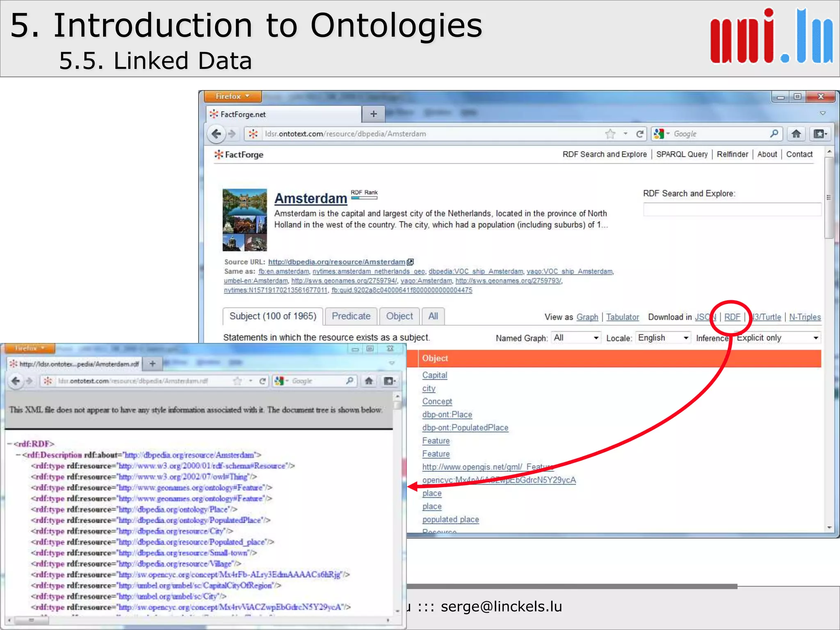Click the back arrow in the FactForge browser
Viewport: 840px width, 630px height.
[217, 134]
